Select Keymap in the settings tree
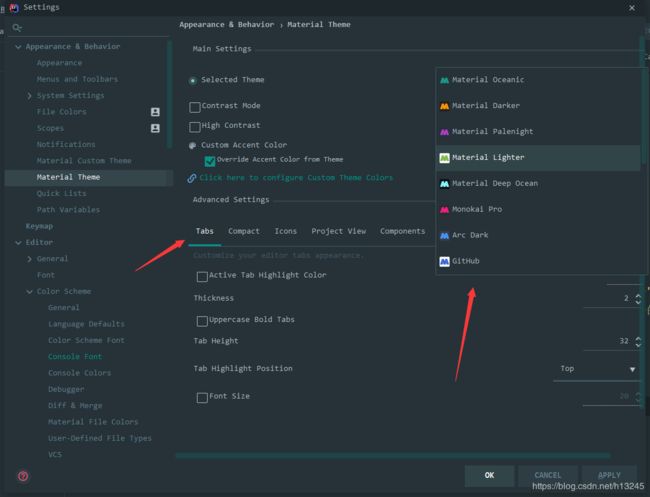The height and width of the screenshot is (497, 650). pyautogui.click(x=39, y=226)
